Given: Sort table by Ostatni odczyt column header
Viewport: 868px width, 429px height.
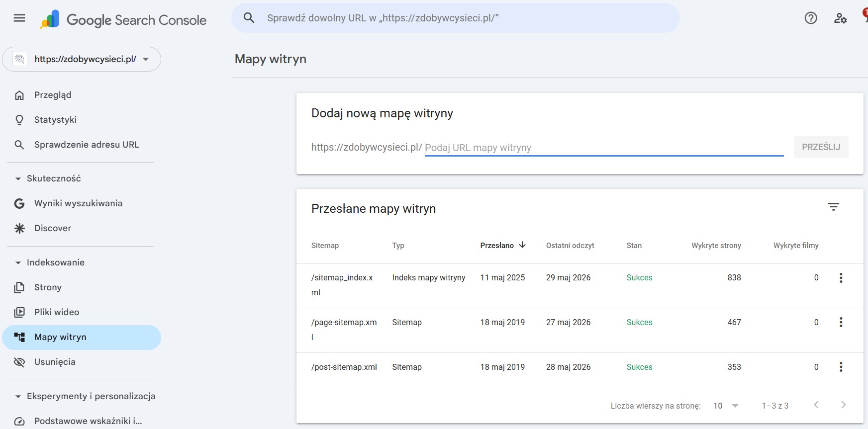Looking at the screenshot, I should point(570,246).
